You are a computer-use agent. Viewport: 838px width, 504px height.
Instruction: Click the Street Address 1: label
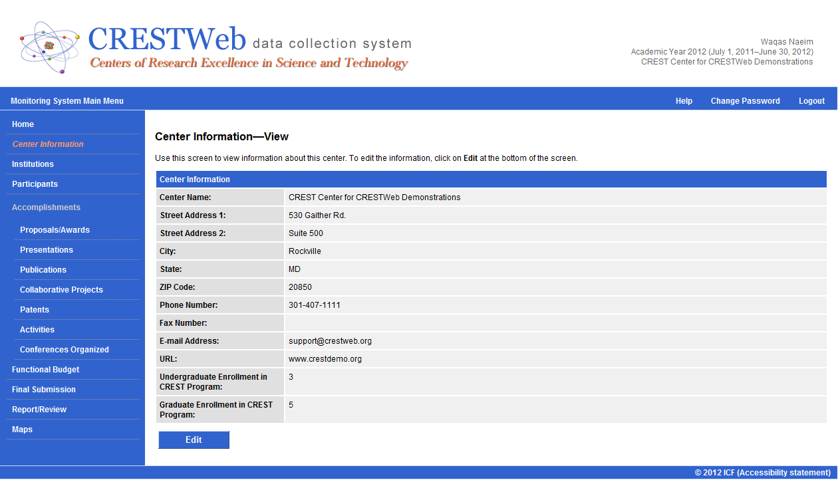193,215
